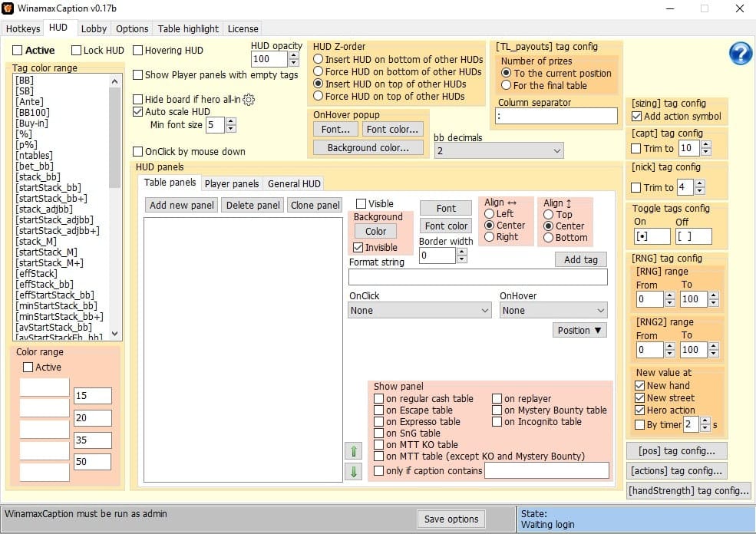This screenshot has width=756, height=534.
Task: Open [handStrength] tag config dialog
Action: pos(688,490)
